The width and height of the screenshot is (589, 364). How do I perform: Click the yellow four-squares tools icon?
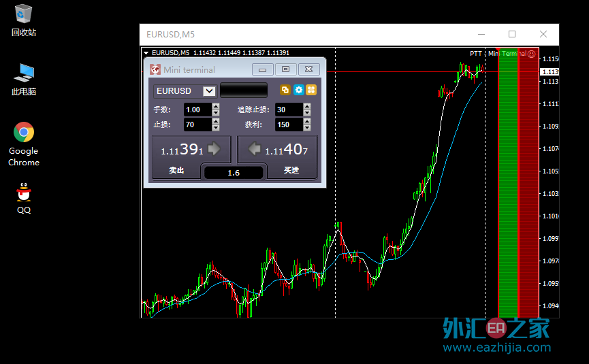pos(311,90)
